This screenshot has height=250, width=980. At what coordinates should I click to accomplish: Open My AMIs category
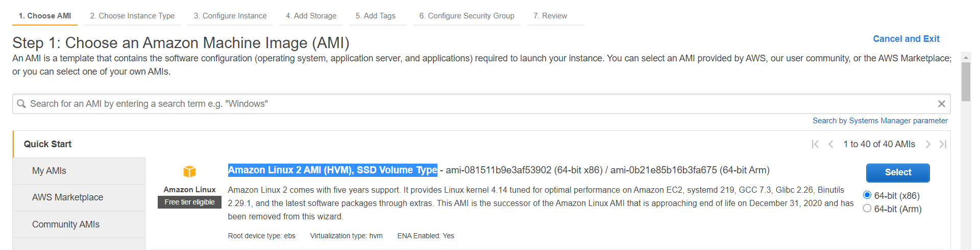tap(79, 171)
